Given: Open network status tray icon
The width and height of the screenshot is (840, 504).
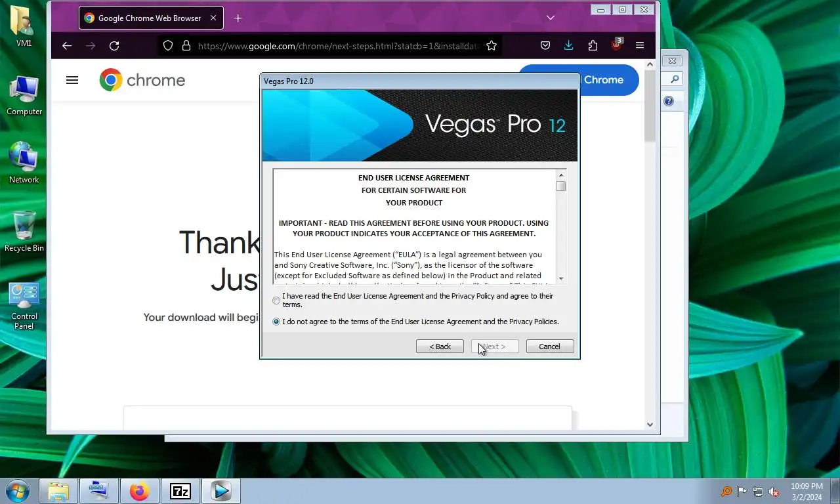Looking at the screenshot, I should click(x=758, y=492).
